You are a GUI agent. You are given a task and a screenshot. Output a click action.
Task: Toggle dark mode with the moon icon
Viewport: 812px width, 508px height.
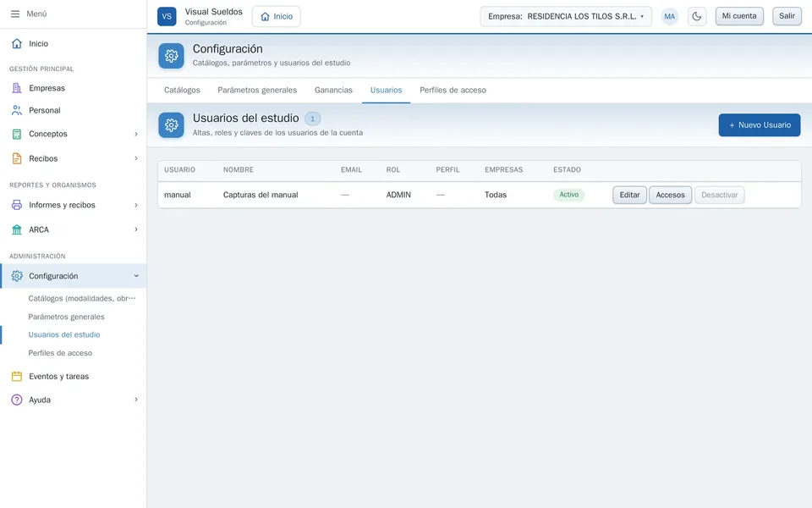tap(697, 17)
